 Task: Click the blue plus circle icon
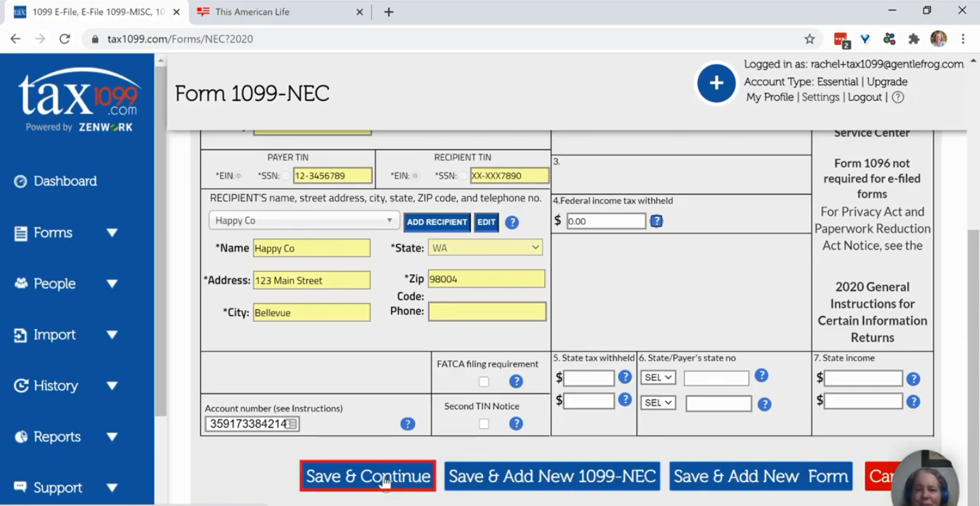(716, 83)
